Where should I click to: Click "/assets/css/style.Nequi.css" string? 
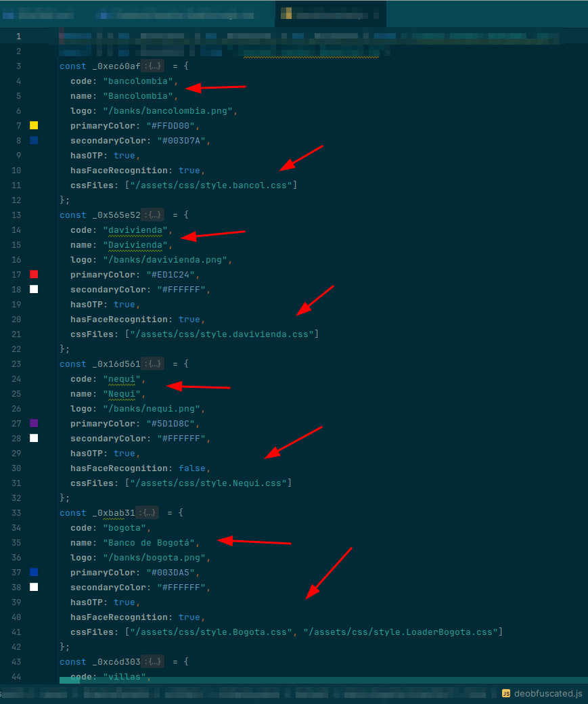pos(208,483)
